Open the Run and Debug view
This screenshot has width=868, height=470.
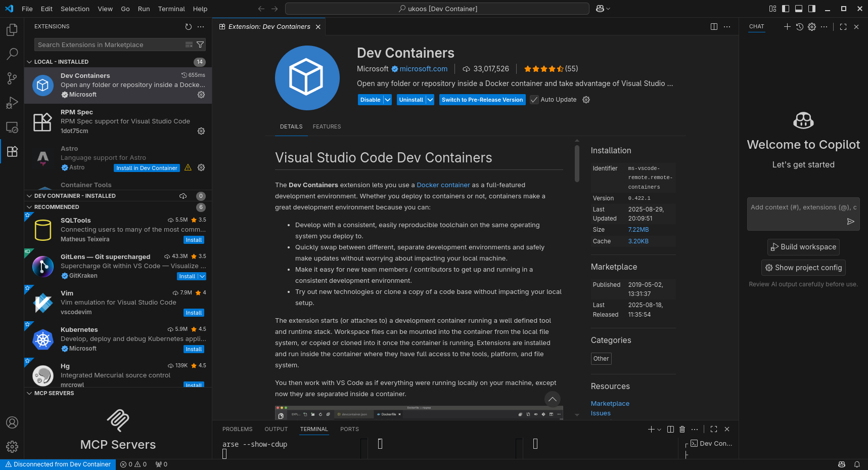12,103
